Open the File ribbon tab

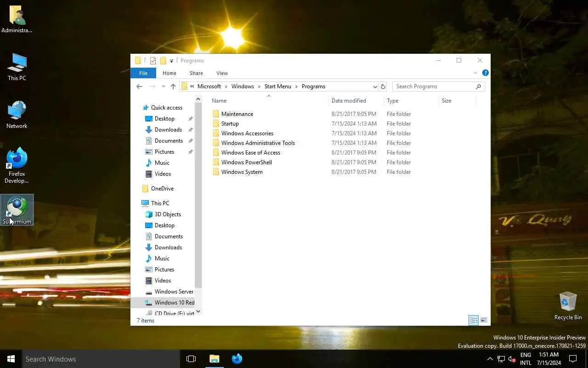coord(143,73)
